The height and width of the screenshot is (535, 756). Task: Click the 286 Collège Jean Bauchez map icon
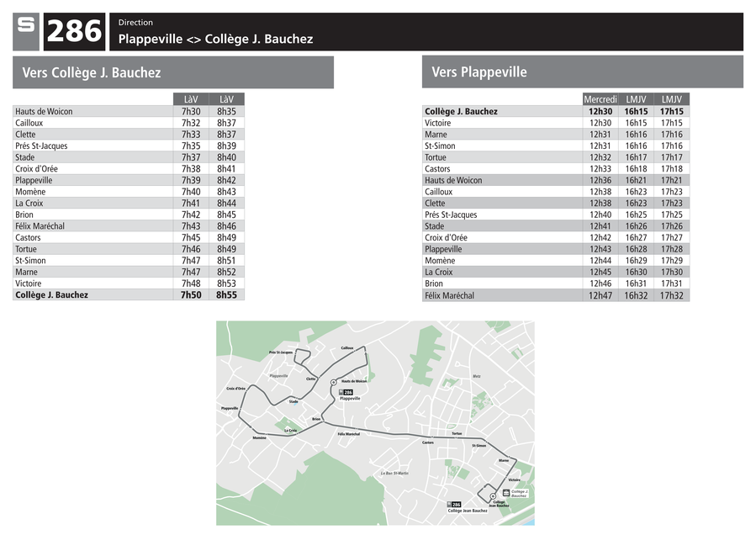click(454, 505)
